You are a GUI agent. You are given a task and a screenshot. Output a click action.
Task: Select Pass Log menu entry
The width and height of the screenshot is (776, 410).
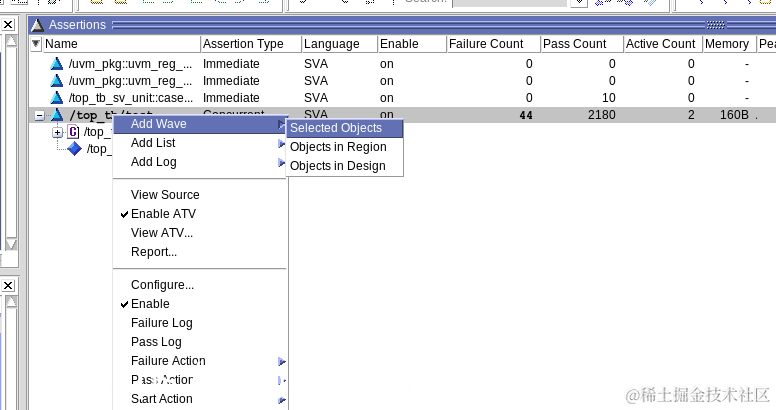[200, 342]
